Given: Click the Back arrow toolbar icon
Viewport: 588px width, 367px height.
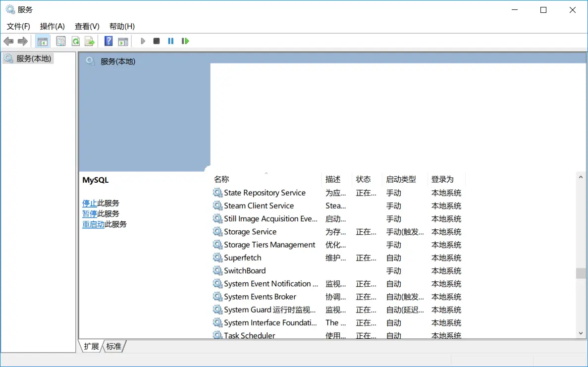Looking at the screenshot, I should coord(8,41).
